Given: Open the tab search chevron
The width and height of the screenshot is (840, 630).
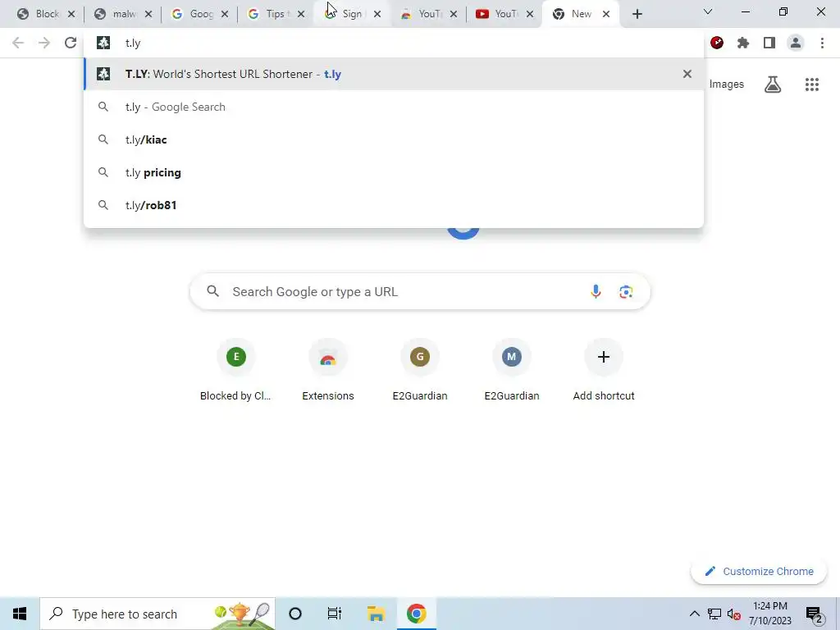Looking at the screenshot, I should click(x=708, y=11).
